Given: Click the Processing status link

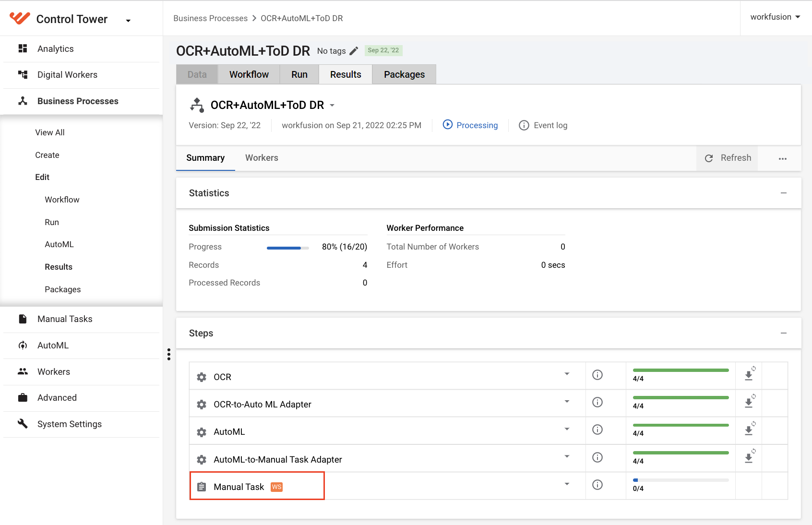Looking at the screenshot, I should point(477,125).
